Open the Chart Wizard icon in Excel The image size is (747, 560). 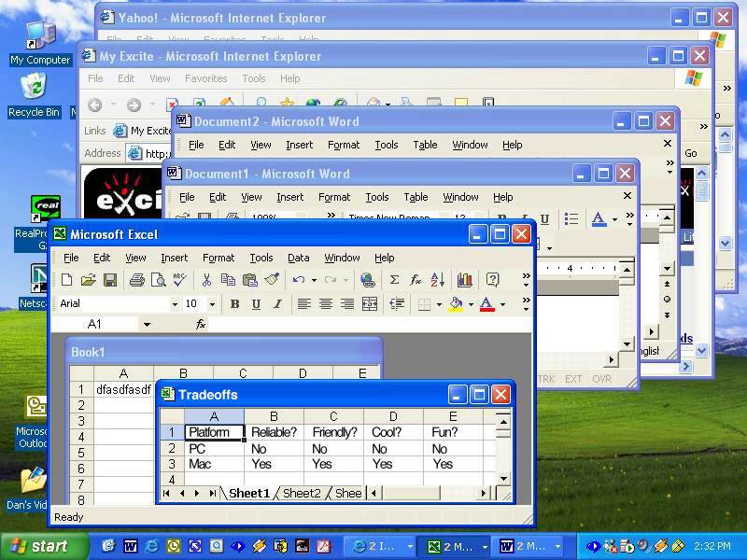tap(464, 280)
